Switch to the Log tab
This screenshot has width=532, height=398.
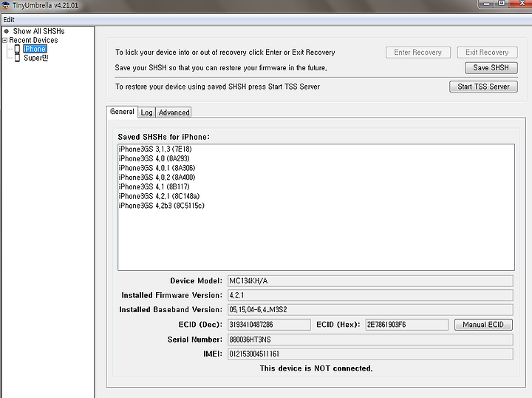146,112
